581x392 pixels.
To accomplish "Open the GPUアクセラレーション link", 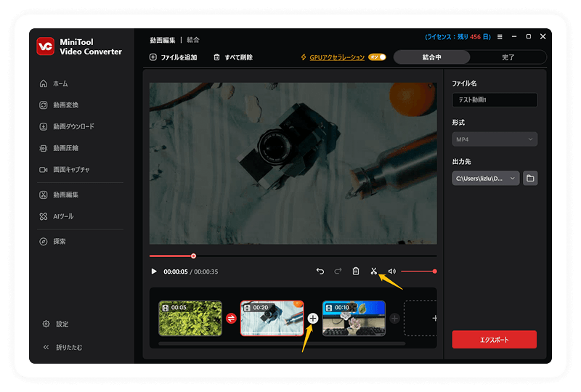I will (x=337, y=57).
